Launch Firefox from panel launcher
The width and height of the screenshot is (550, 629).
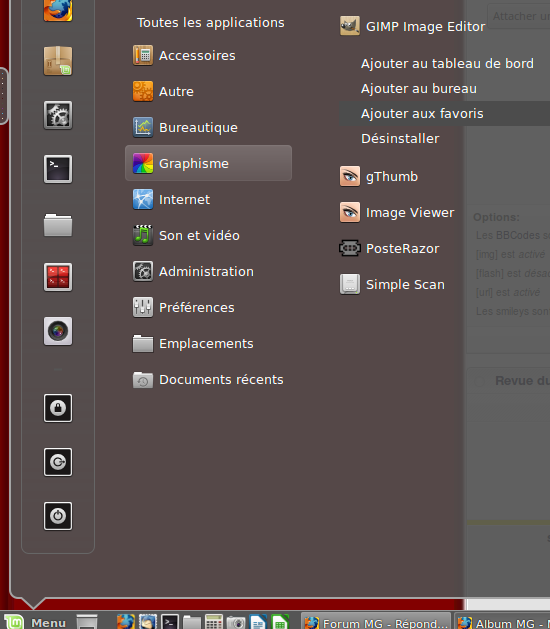click(126, 622)
